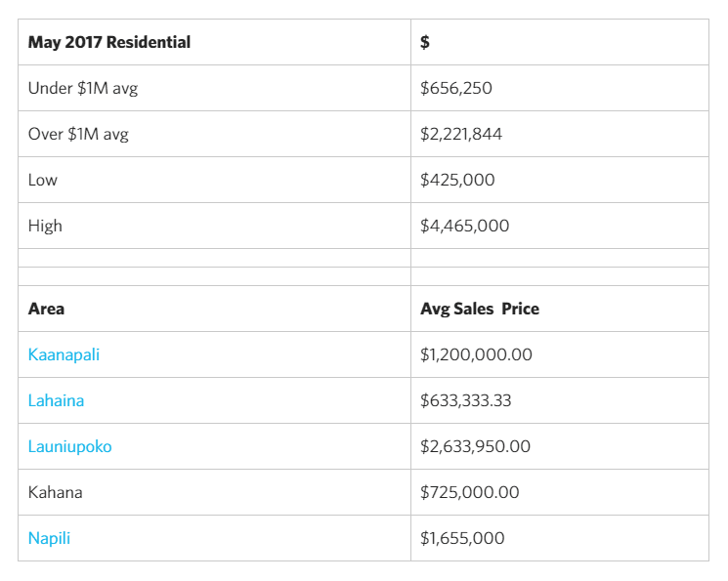
Task: Click the Lahaina link
Action: tap(56, 400)
